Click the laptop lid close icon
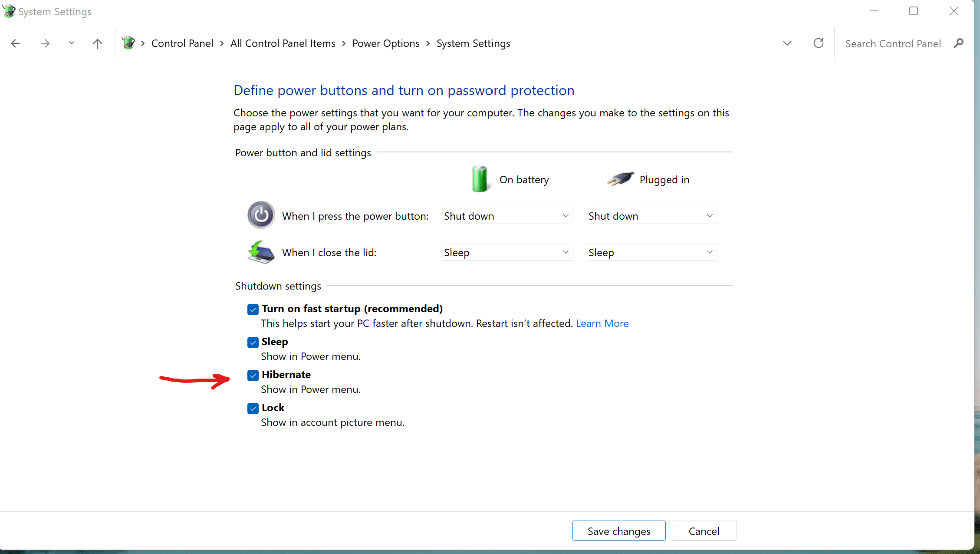This screenshot has width=980, height=554. click(261, 252)
